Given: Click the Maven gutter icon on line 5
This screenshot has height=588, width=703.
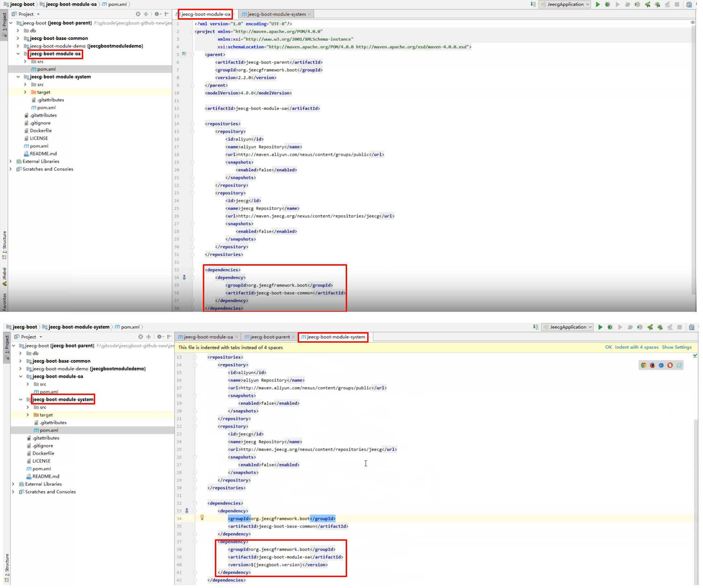Looking at the screenshot, I should (184, 54).
